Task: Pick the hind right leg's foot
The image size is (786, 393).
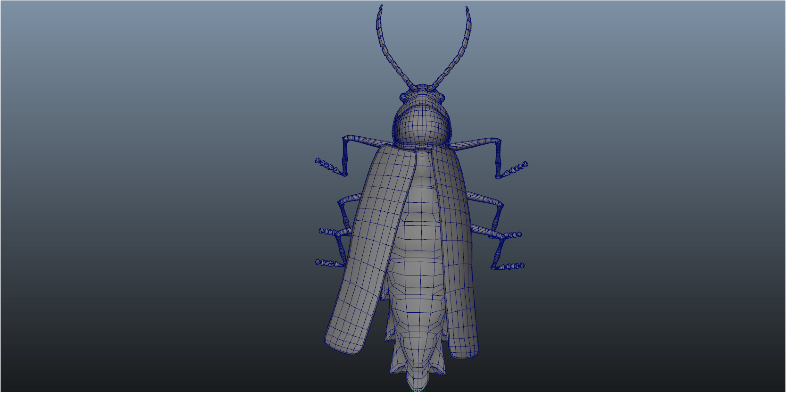Action: 510,267
